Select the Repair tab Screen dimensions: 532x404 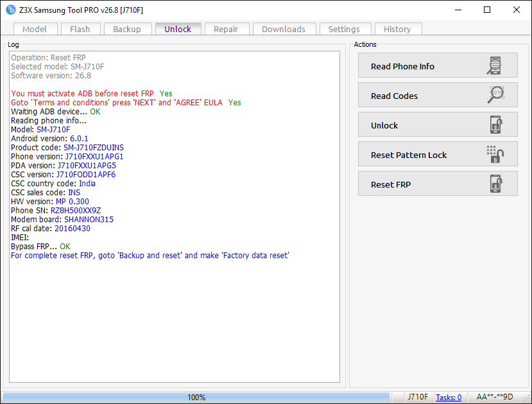point(226,29)
